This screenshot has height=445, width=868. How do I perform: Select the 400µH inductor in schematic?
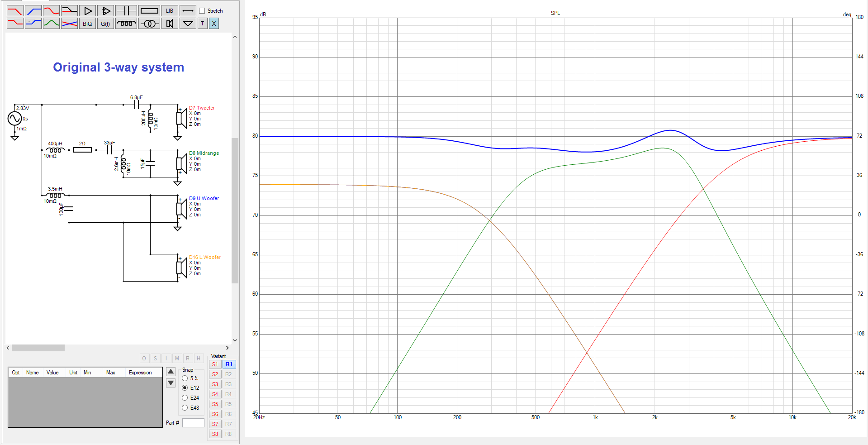56,150
